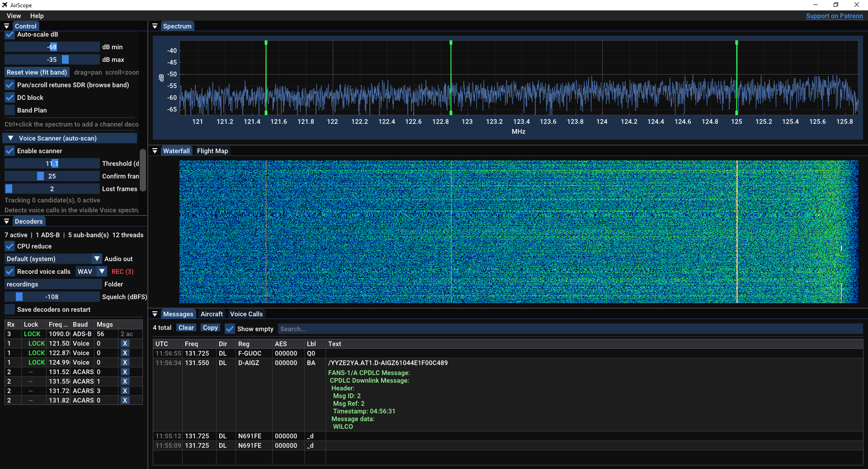The image size is (868, 469).
Task: Copy the messages
Action: coord(210,328)
